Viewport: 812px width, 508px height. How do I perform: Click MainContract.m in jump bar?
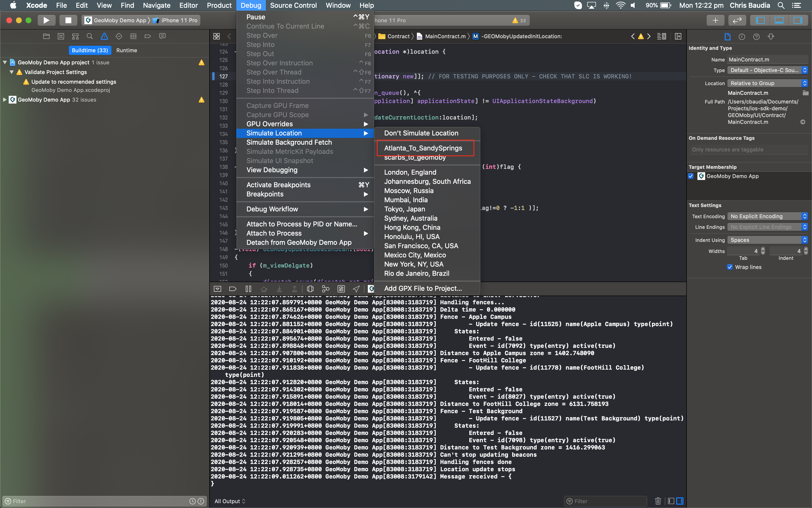tap(441, 36)
